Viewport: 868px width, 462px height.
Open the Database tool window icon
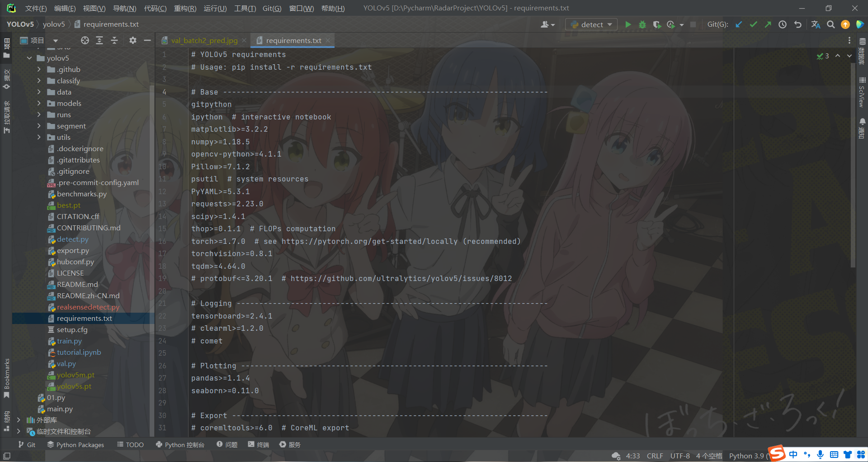click(x=862, y=51)
